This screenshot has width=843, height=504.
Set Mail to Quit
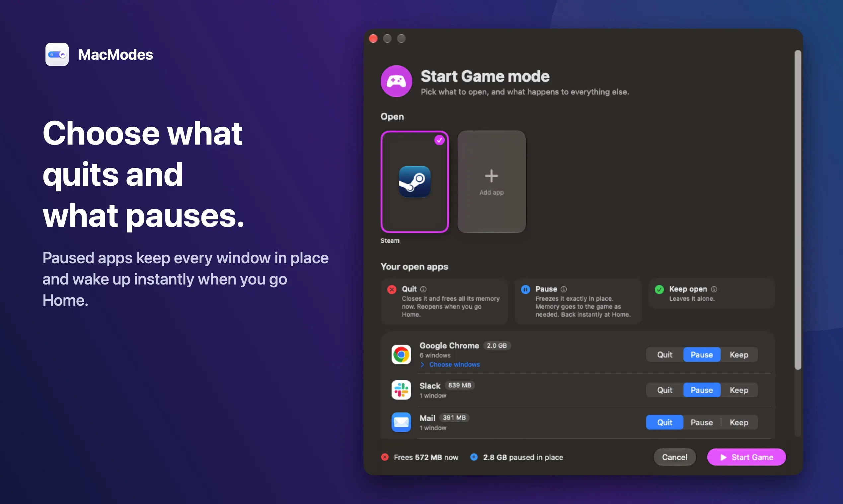coord(664,422)
